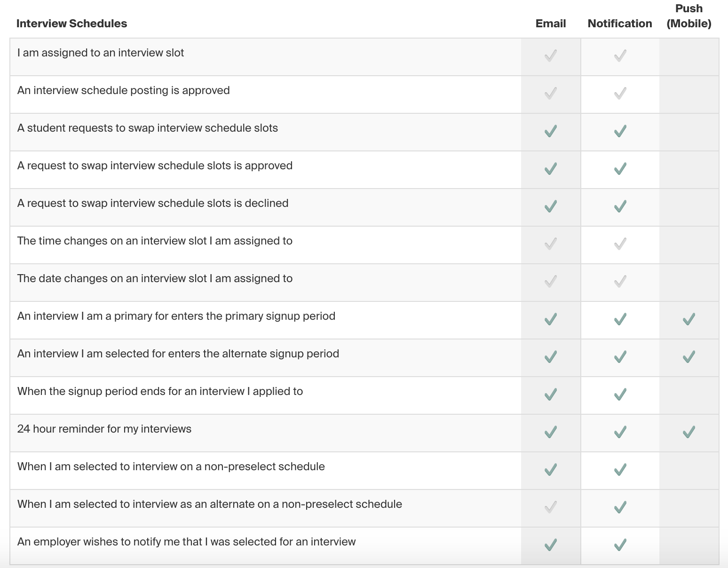Select text 'The date changes on an interview slot I am assigned to'

click(x=155, y=278)
